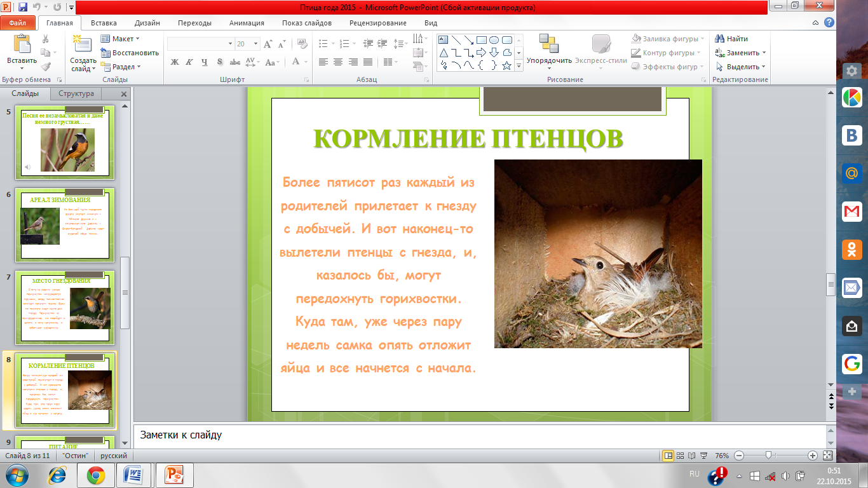The image size is (868, 488).
Task: Select the right arrow shape in gallery
Action: tap(482, 52)
